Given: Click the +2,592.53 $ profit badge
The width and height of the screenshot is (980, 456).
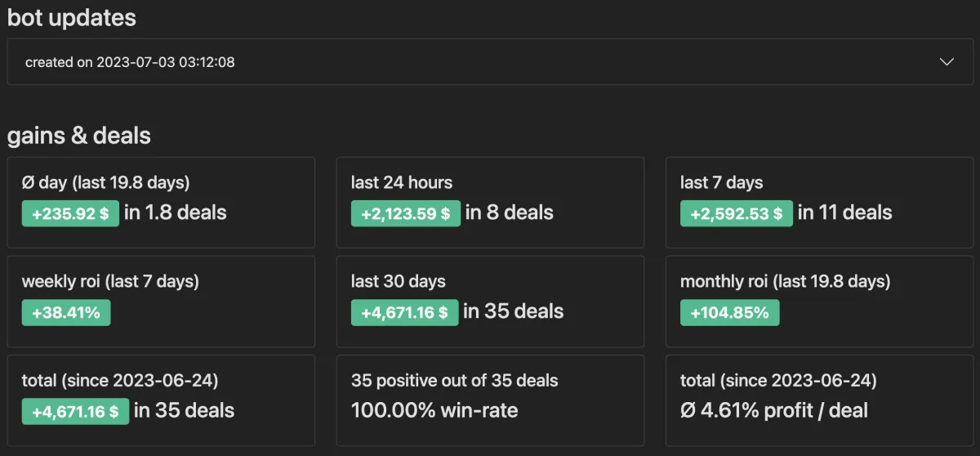Looking at the screenshot, I should pos(736,214).
